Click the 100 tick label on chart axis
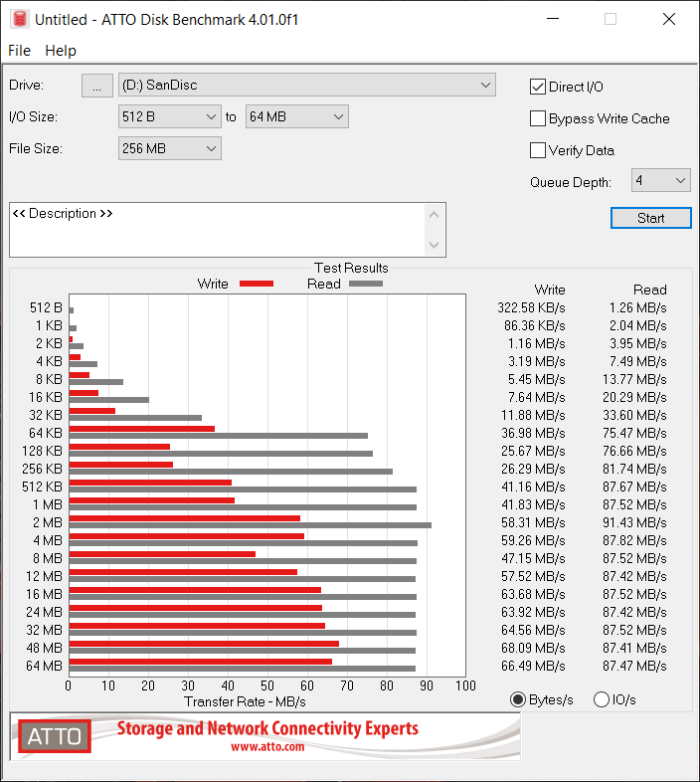This screenshot has height=782, width=700. click(465, 685)
